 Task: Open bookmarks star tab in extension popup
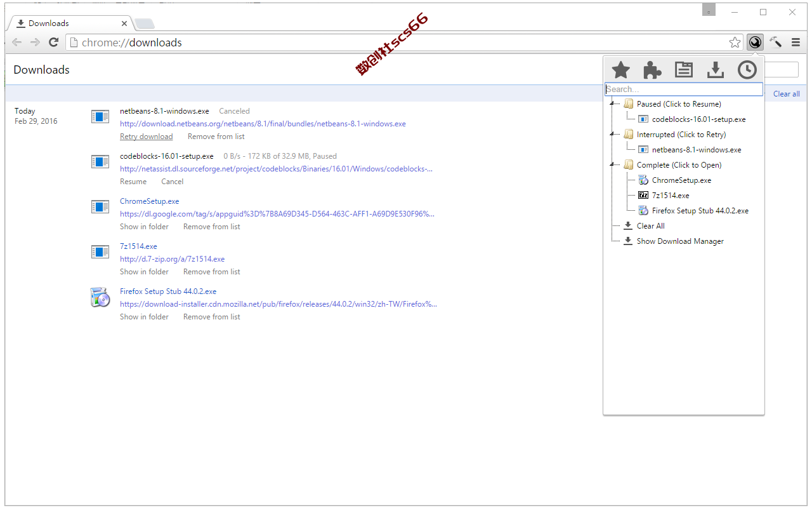(620, 70)
